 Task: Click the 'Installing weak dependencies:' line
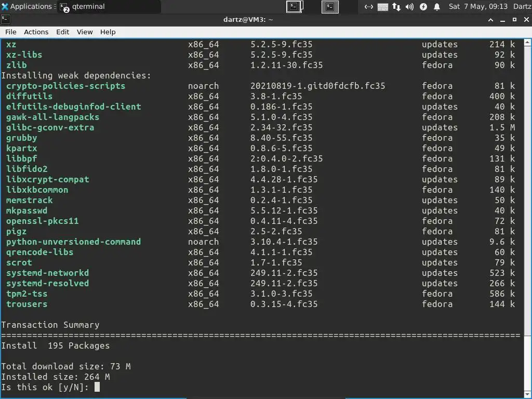coord(76,75)
